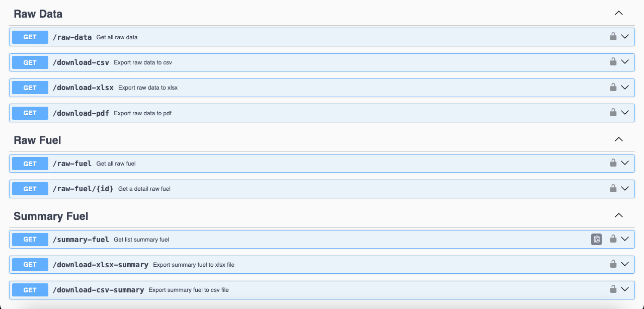Click the lock icon on /raw-data endpoint
Viewport: 644px width, 309px height.
(x=613, y=36)
